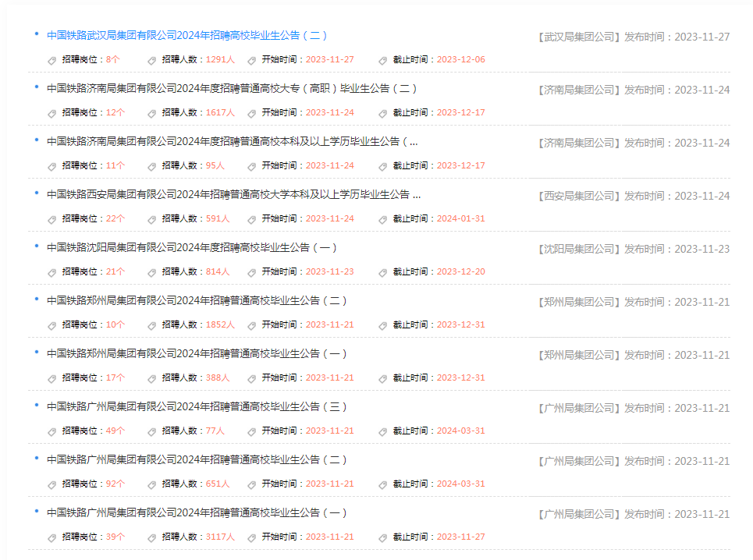Select the 招聘人数：95人 value
This screenshot has height=560, width=753.
pyautogui.click(x=215, y=165)
